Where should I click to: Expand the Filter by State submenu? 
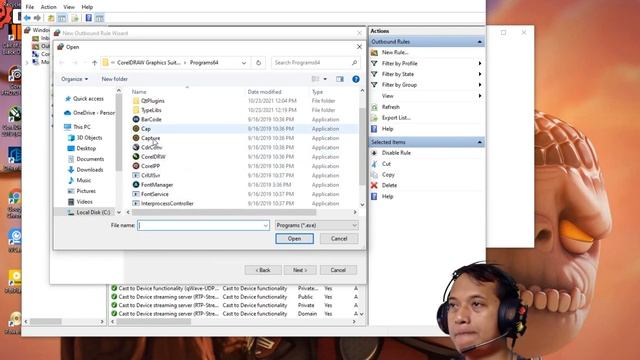[x=480, y=74]
